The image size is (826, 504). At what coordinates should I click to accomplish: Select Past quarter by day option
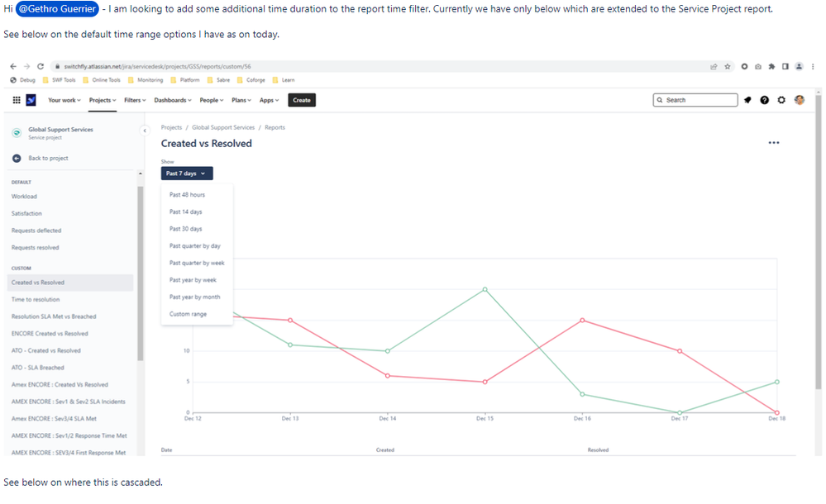pyautogui.click(x=195, y=246)
